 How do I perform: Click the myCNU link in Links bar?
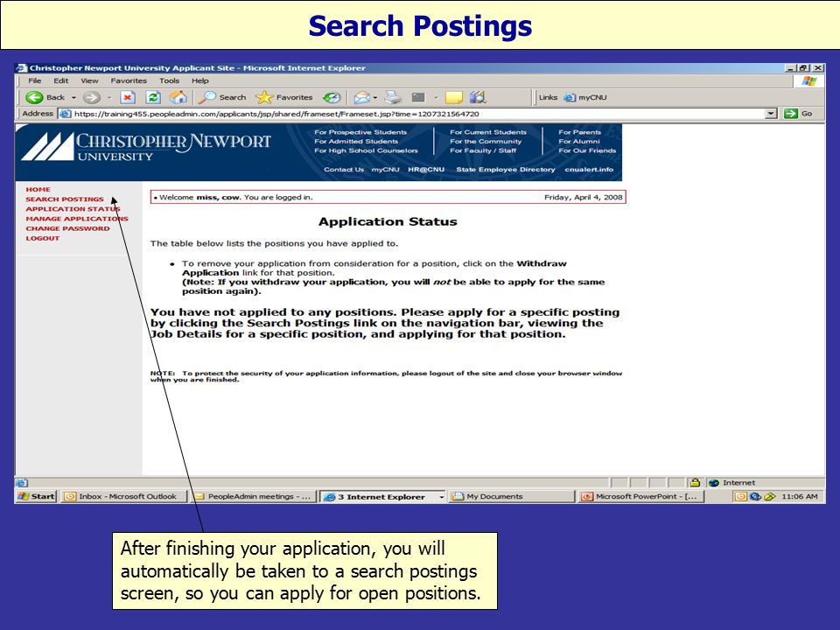(586, 97)
